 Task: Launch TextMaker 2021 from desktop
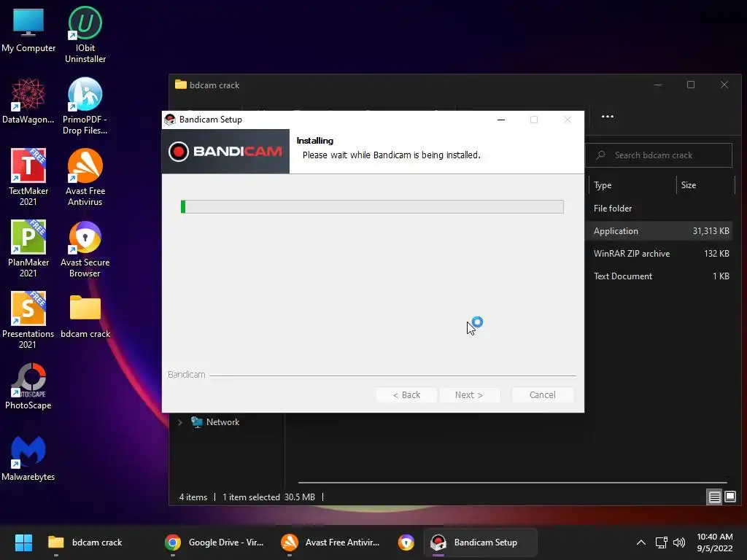28,177
